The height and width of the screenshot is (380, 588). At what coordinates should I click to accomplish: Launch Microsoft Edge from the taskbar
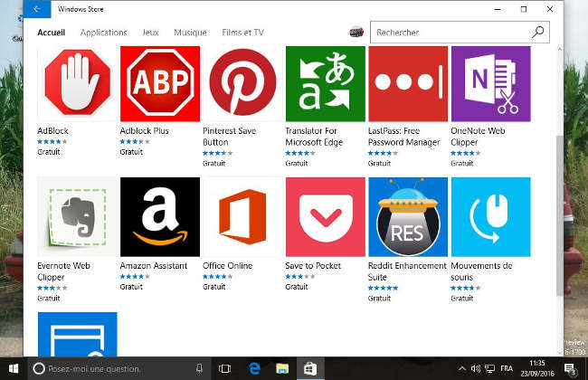coord(254,369)
